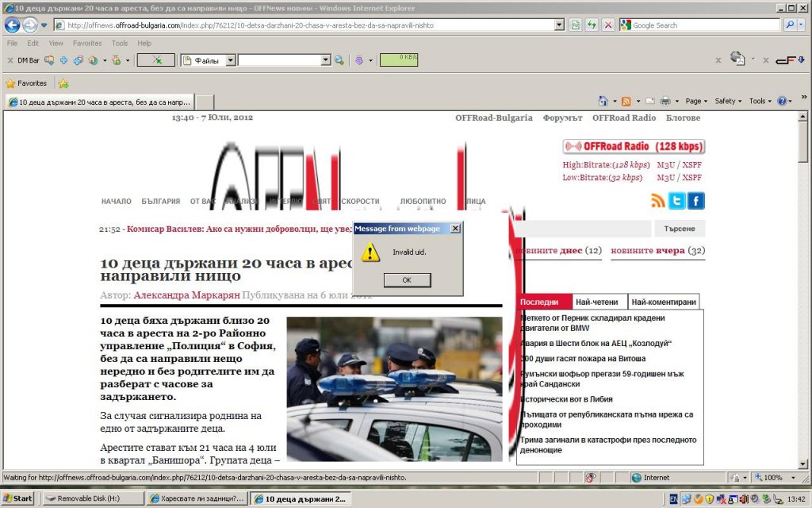Image resolution: width=812 pixels, height=508 pixels.
Task: Click the police cars article photo
Action: [394, 389]
